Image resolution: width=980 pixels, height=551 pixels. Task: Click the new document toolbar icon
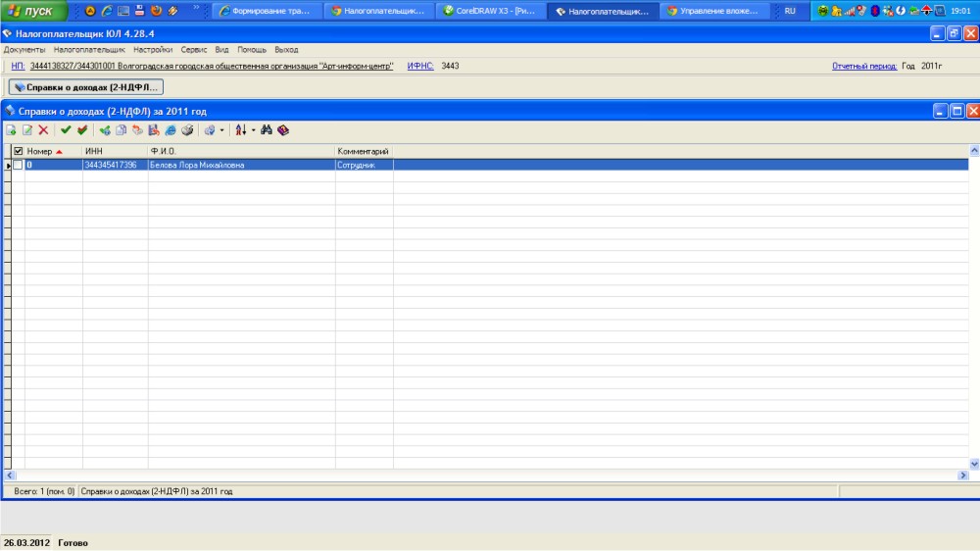[x=11, y=130]
